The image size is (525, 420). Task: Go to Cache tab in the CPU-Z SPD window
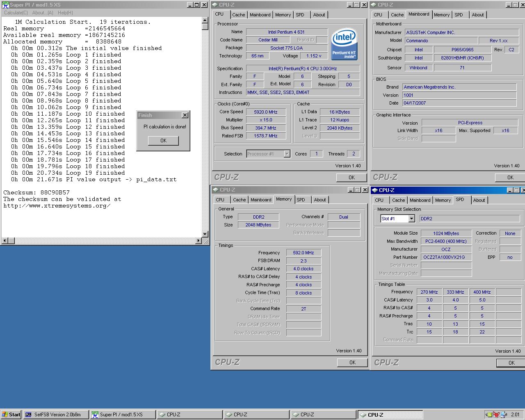coord(398,200)
